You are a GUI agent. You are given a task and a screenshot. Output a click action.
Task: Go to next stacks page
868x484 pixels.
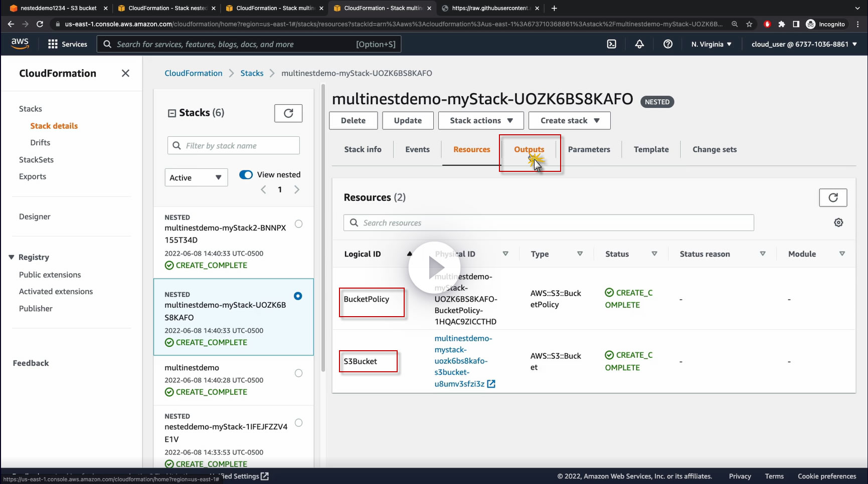(x=297, y=189)
